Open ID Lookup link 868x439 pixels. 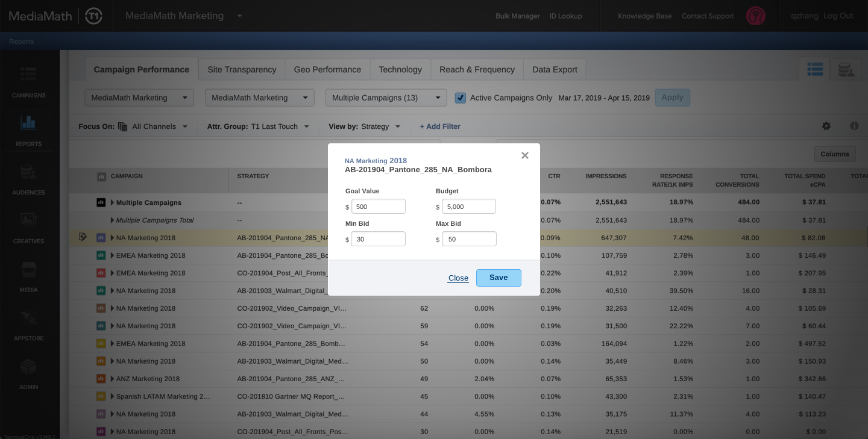[566, 16]
